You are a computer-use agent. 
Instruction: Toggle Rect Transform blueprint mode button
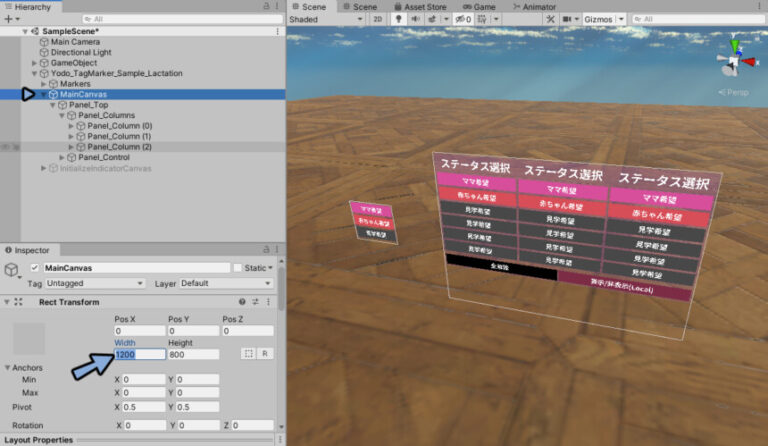pos(249,353)
